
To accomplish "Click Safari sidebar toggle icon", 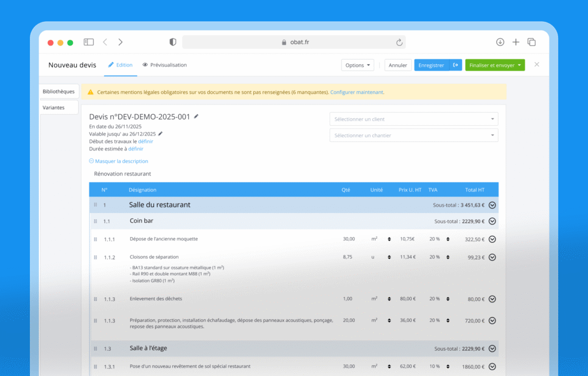I will point(88,42).
